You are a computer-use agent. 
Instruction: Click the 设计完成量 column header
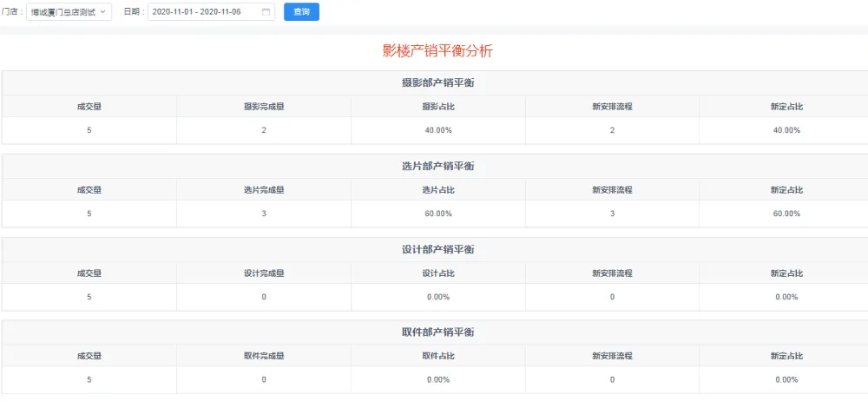(x=264, y=273)
